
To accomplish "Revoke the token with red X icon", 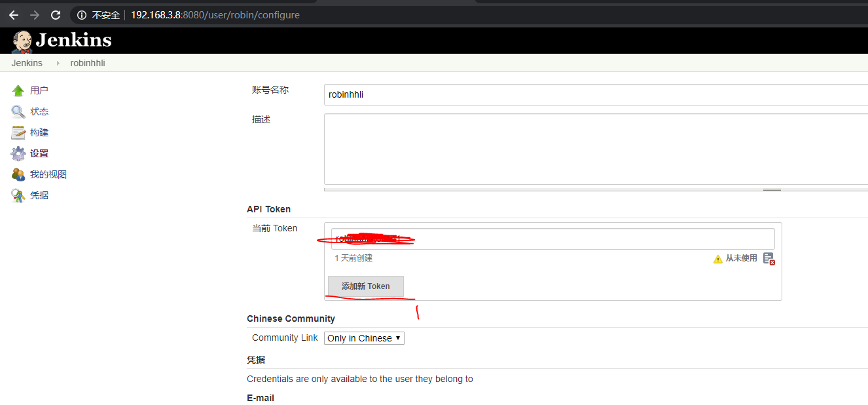I will (769, 258).
